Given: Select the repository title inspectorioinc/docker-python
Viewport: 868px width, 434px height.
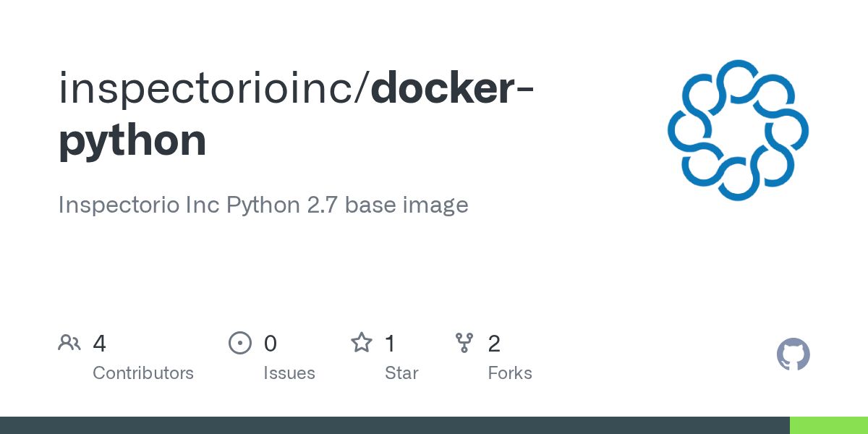Looking at the screenshot, I should (x=297, y=114).
